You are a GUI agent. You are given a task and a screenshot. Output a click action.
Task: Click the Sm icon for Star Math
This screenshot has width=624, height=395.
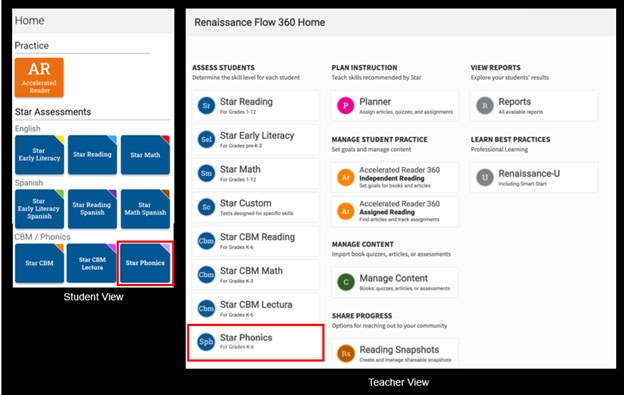click(206, 173)
